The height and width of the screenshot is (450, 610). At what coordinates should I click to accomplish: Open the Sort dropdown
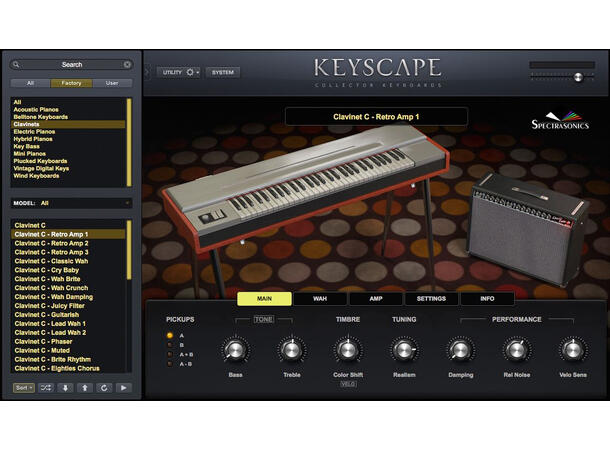(24, 388)
